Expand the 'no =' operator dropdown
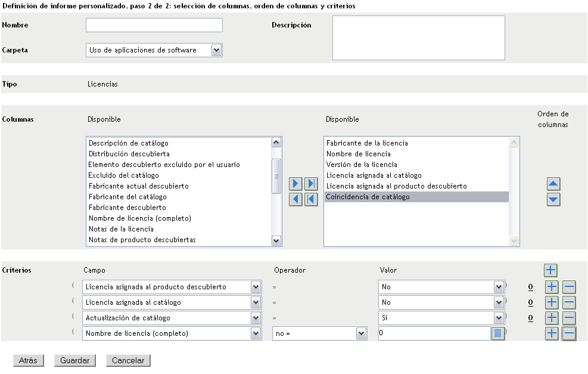Viewport: 588px width, 374px height. point(361,333)
